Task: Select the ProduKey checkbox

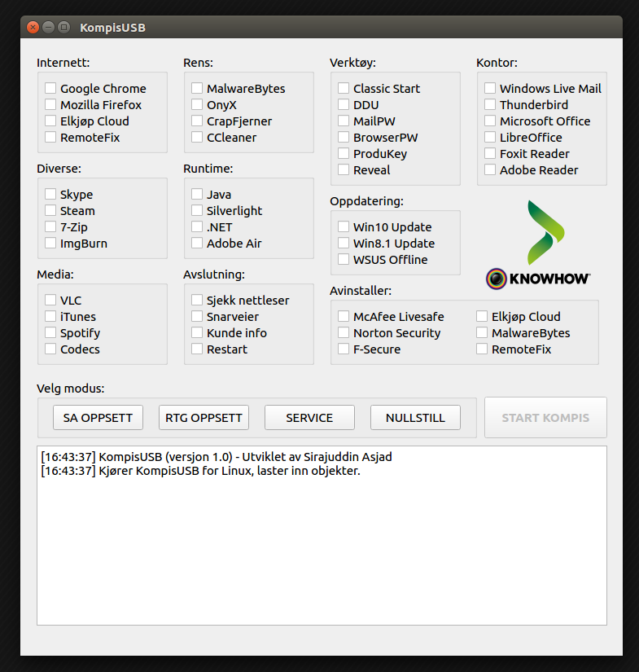Action: point(344,153)
